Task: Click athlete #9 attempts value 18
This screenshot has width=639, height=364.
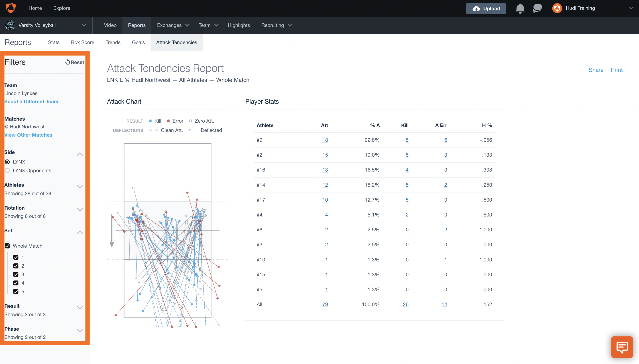Action: tap(325, 140)
